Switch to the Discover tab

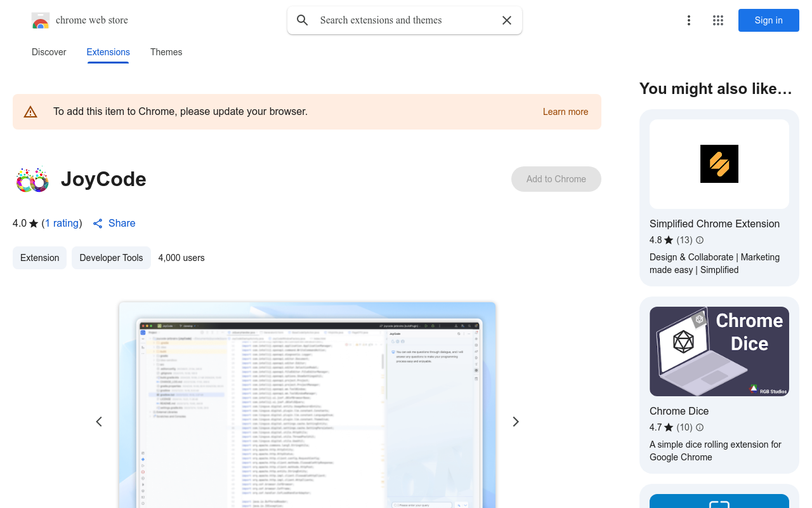pyautogui.click(x=49, y=52)
